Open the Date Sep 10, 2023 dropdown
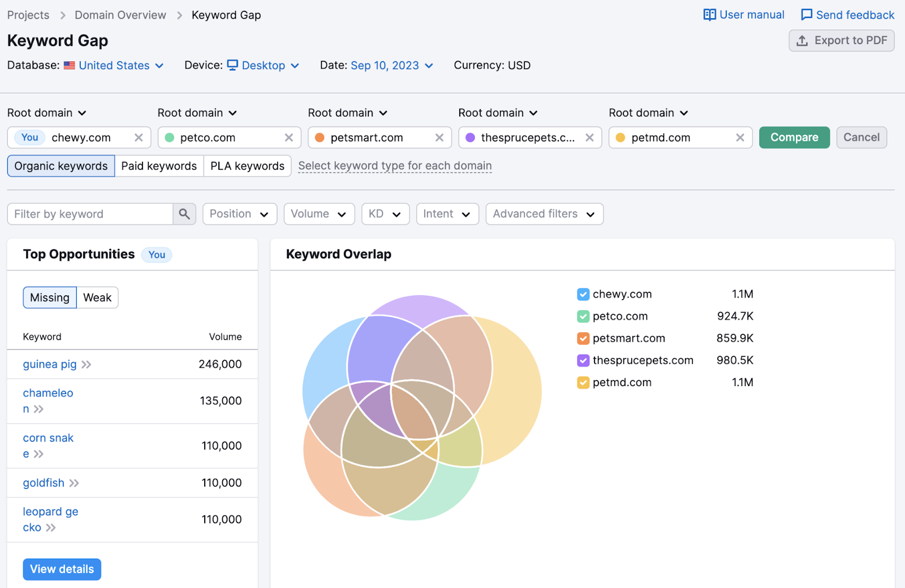The height and width of the screenshot is (588, 905). (392, 66)
